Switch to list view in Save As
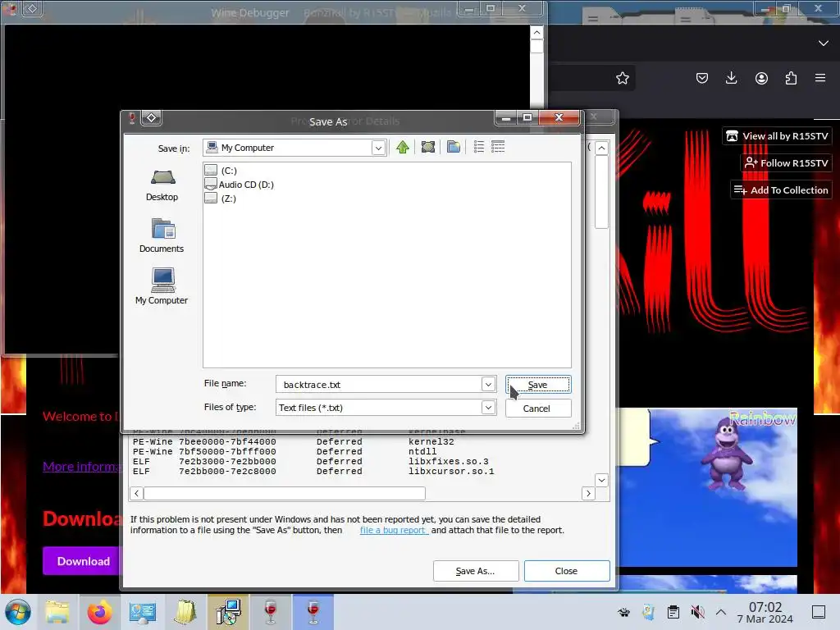840x630 pixels. 479,147
